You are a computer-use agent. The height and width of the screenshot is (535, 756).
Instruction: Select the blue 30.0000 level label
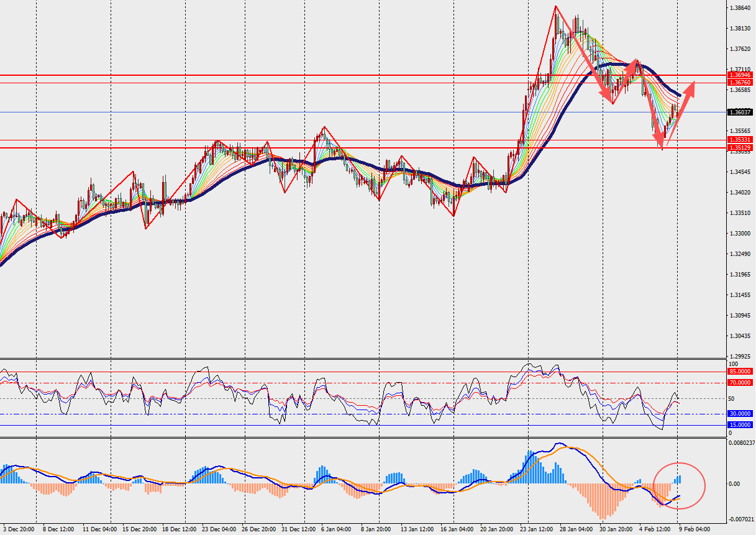740,414
